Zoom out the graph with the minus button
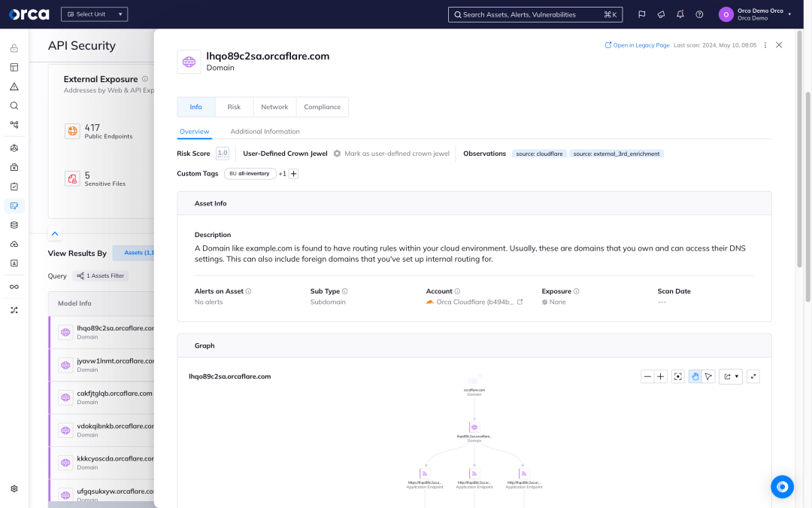The width and height of the screenshot is (812, 508). 647,376
